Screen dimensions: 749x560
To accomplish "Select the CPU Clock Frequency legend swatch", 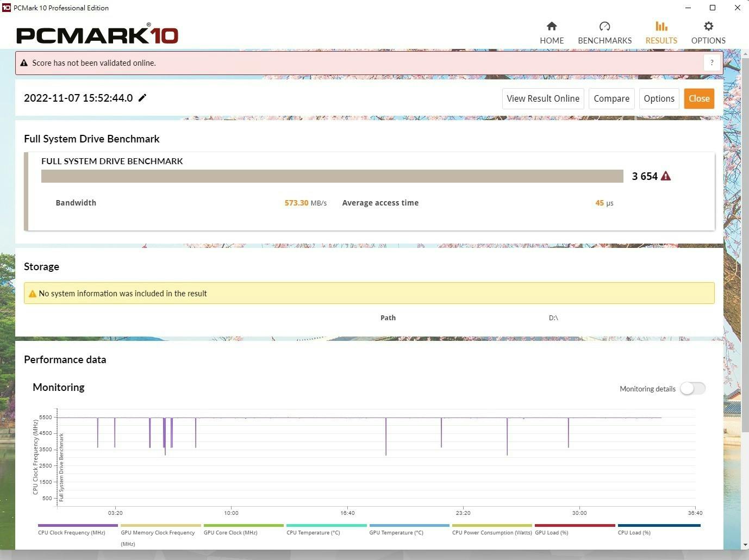I will point(78,525).
